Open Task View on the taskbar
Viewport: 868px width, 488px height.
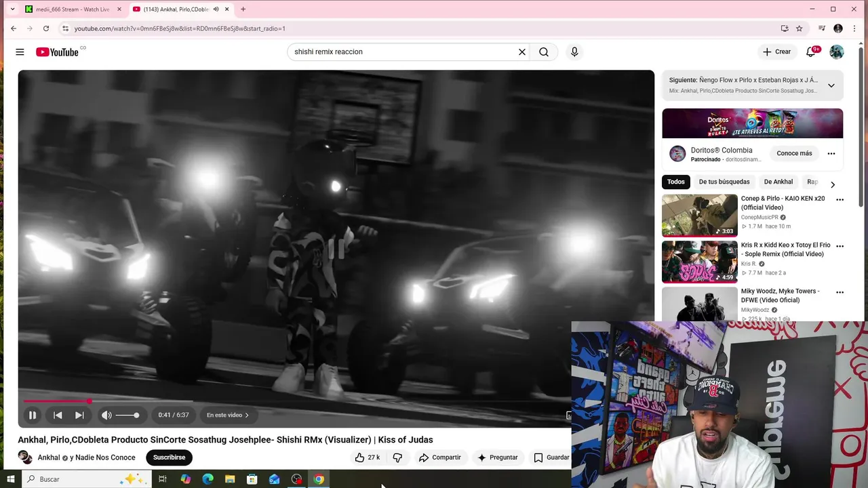click(163, 479)
